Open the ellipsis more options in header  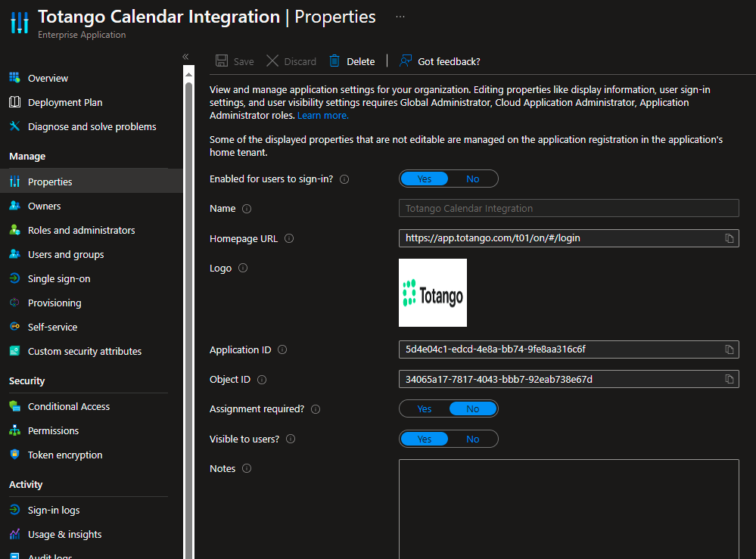400,17
